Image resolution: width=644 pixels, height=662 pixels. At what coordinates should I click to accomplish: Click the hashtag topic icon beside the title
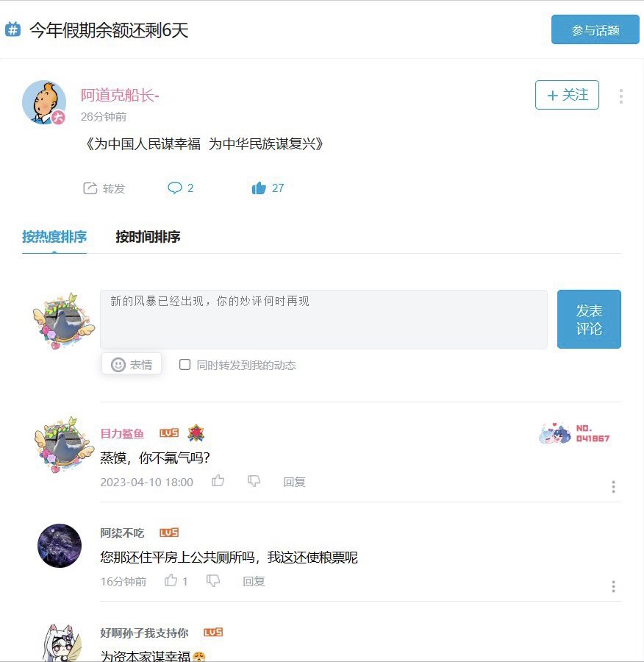tap(12, 29)
